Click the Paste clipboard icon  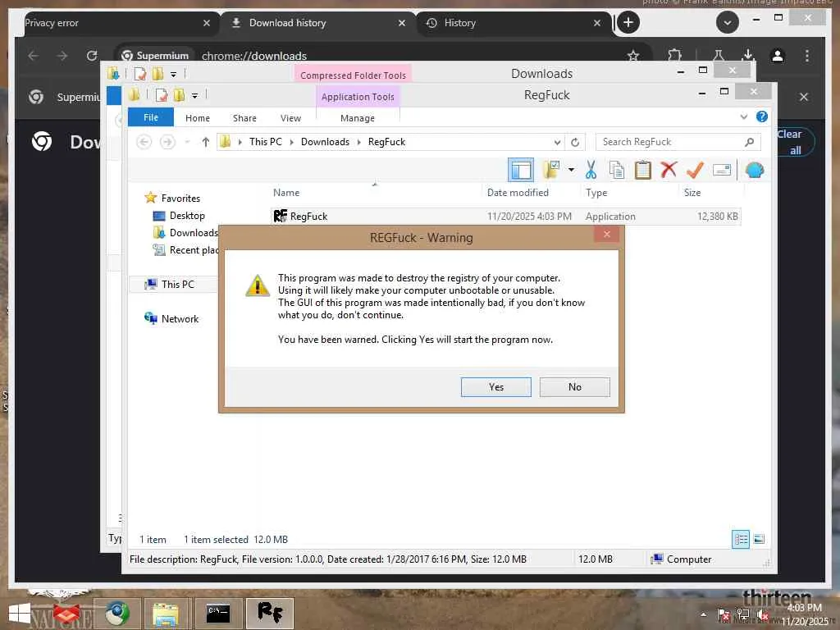point(642,170)
